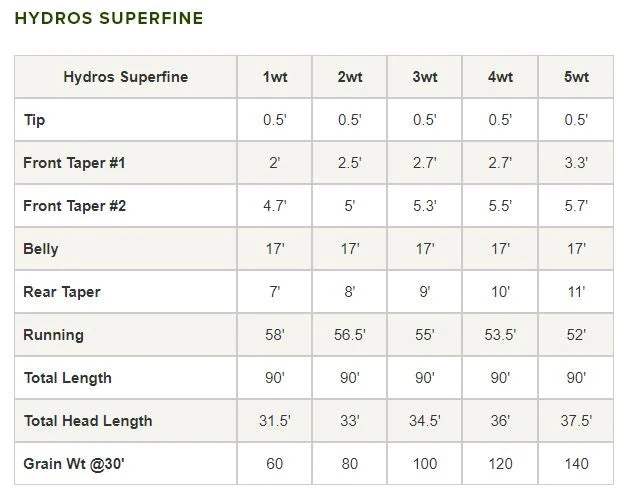Select the 140 grain weight cell

click(x=576, y=464)
